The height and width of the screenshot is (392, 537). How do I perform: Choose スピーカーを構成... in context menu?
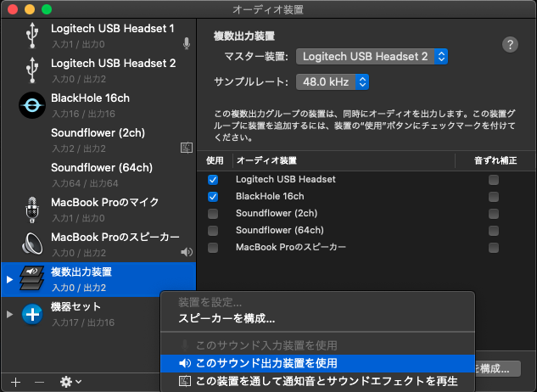tap(317, 319)
